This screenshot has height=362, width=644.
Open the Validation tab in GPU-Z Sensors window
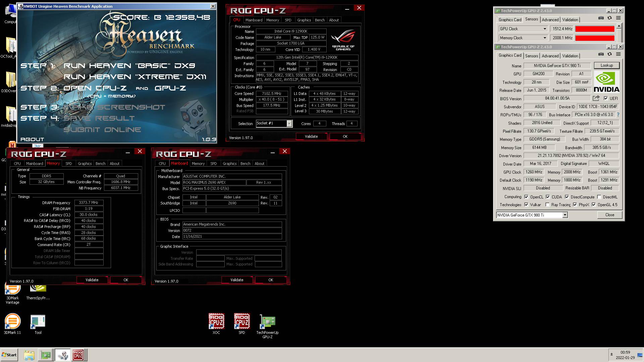[570, 20]
